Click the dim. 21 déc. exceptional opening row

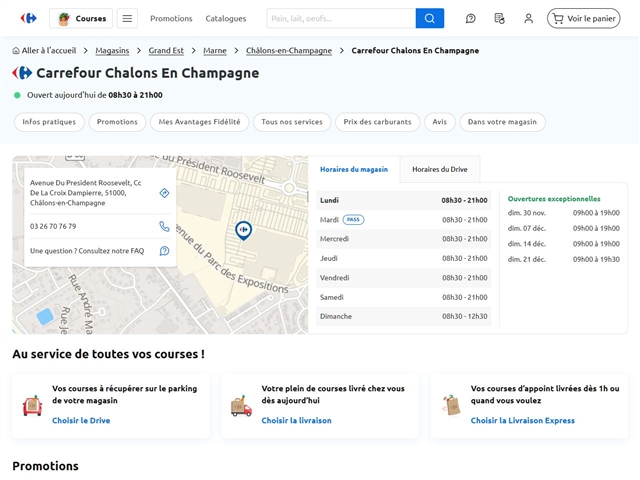click(564, 259)
